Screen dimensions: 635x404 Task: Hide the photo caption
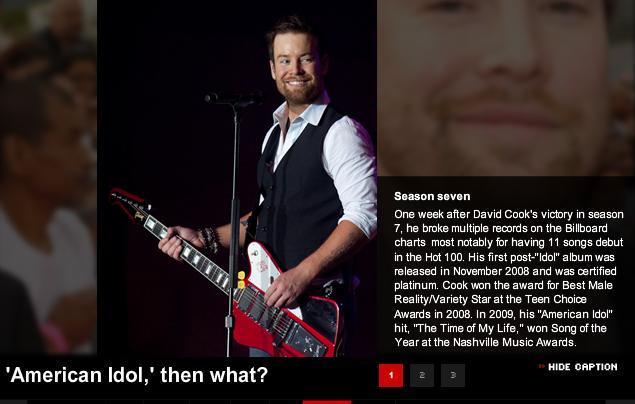(582, 367)
